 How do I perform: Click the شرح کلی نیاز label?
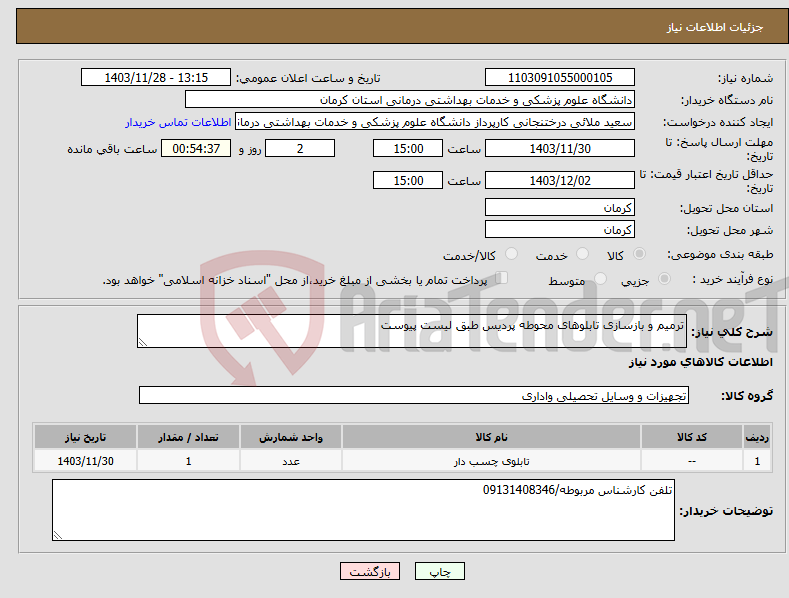(732, 332)
